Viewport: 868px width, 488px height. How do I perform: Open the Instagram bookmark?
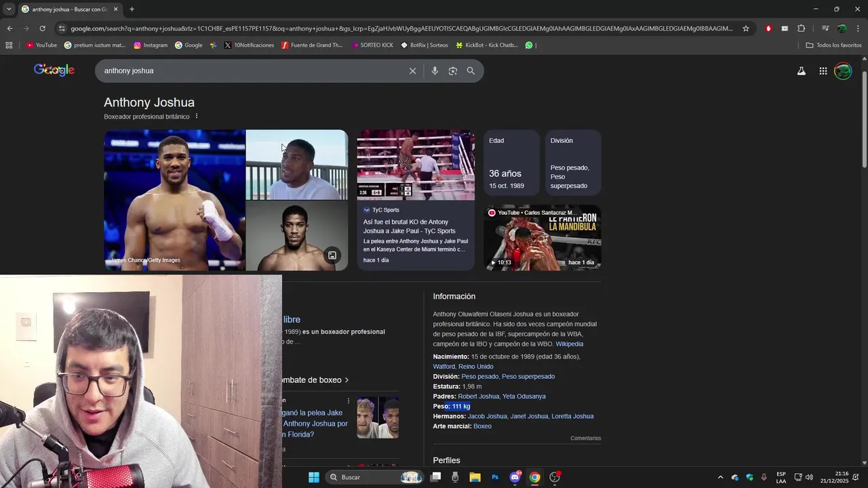(x=151, y=45)
